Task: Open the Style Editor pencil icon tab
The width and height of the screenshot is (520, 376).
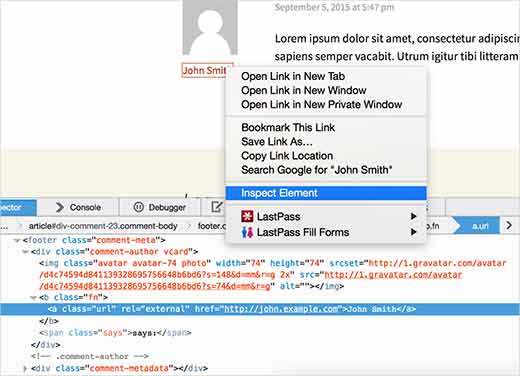Action: (x=216, y=207)
